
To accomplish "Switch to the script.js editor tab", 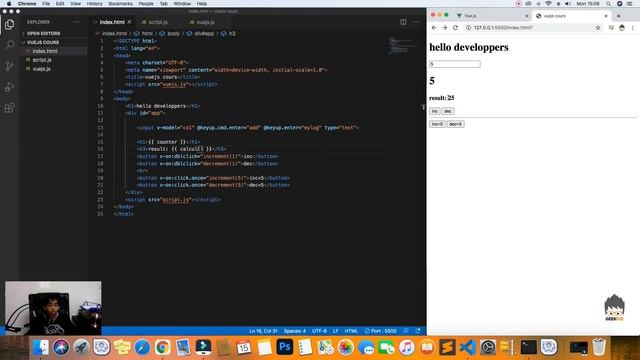I will click(158, 22).
